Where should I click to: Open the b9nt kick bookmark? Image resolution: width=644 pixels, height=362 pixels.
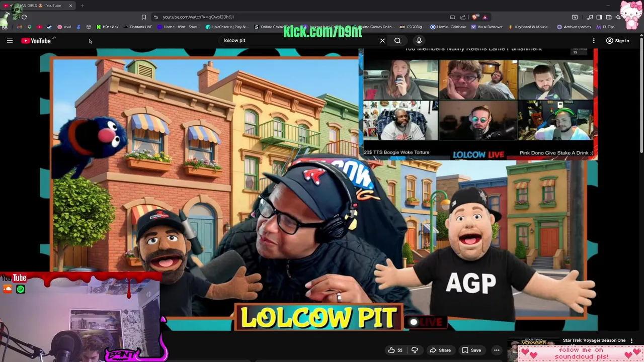tap(107, 27)
